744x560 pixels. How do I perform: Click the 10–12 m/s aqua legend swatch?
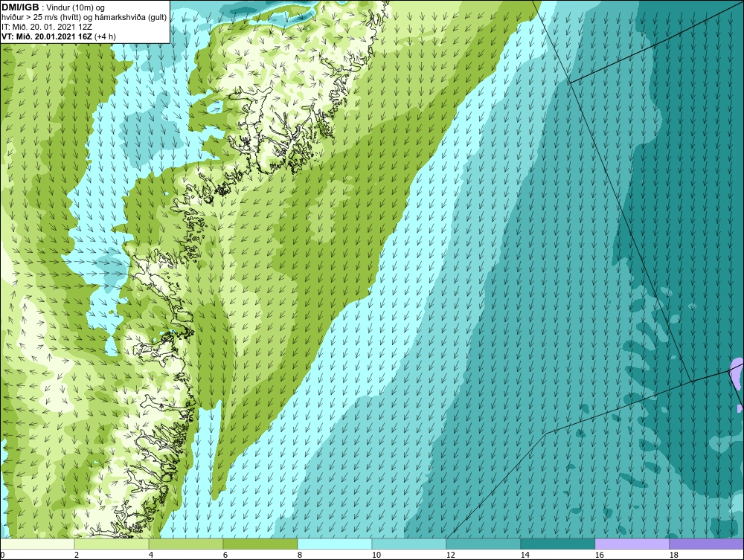pos(409,544)
